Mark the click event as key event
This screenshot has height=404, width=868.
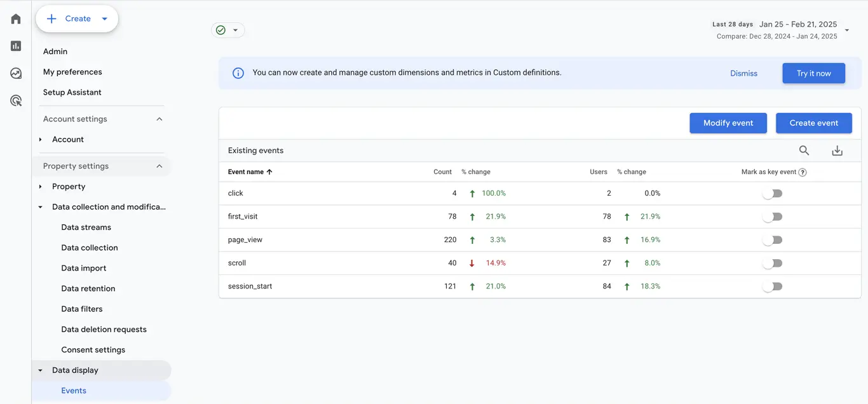point(773,193)
